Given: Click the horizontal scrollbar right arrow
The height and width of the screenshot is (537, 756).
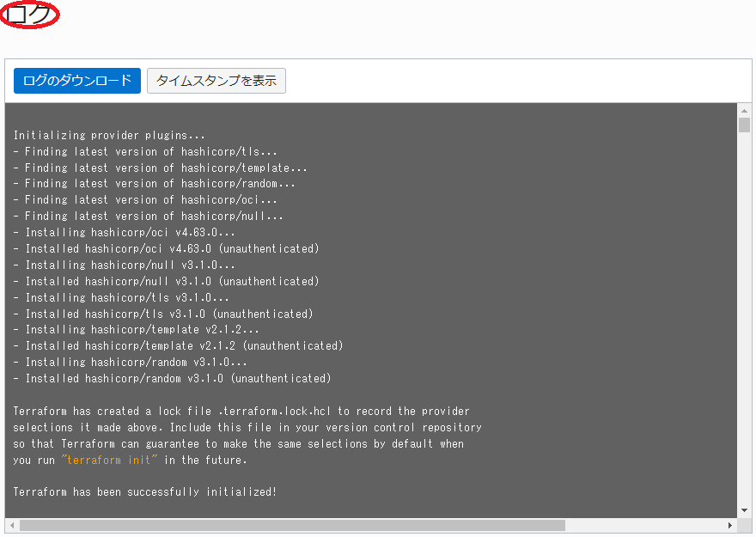Looking at the screenshot, I should 731,525.
